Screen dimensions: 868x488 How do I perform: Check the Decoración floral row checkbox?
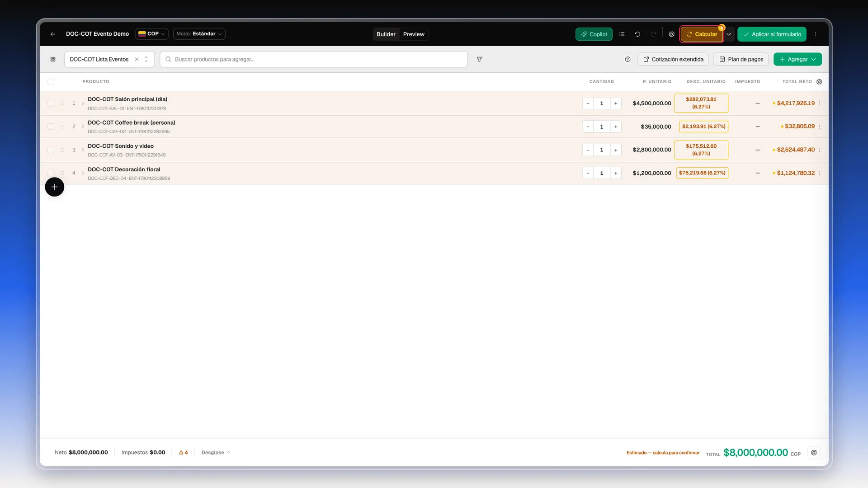pyautogui.click(x=51, y=173)
